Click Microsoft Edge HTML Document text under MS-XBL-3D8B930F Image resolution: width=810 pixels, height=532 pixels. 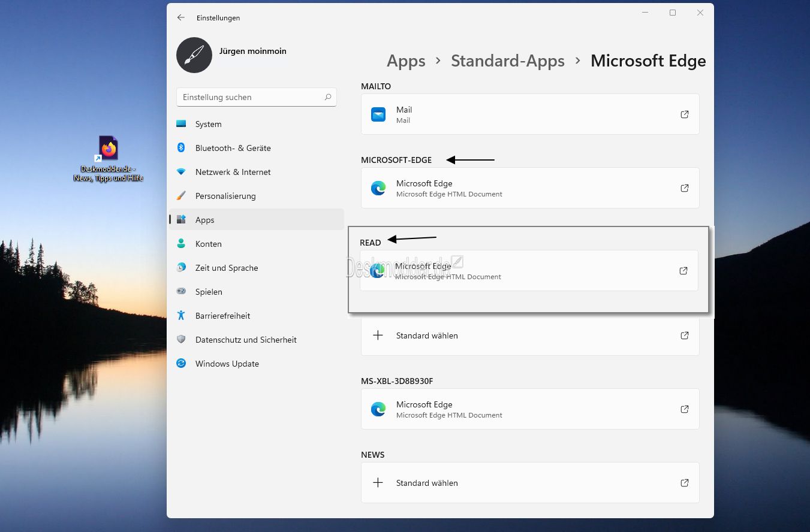pyautogui.click(x=449, y=415)
